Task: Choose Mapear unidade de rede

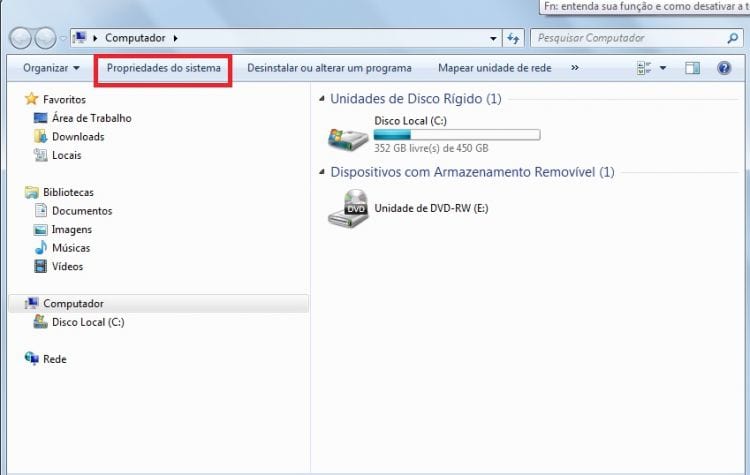Action: [495, 68]
